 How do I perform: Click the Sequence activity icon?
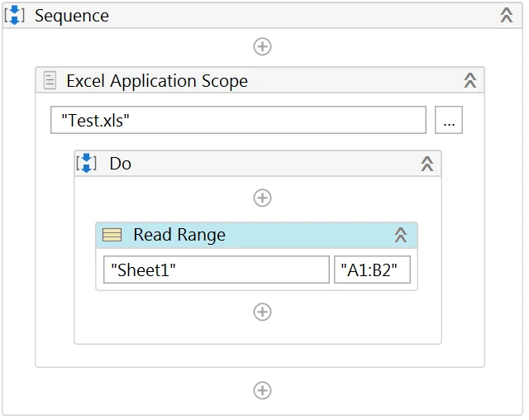click(15, 16)
